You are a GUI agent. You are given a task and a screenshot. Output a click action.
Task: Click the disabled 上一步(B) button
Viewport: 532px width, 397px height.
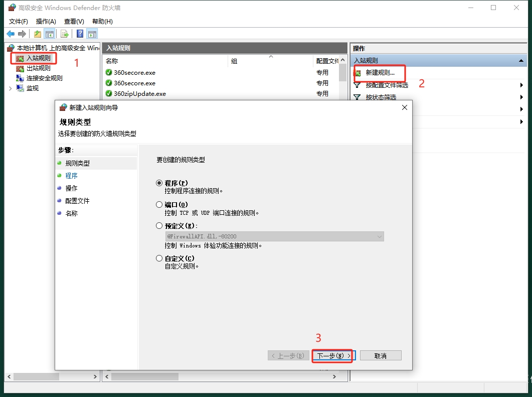[288, 355]
